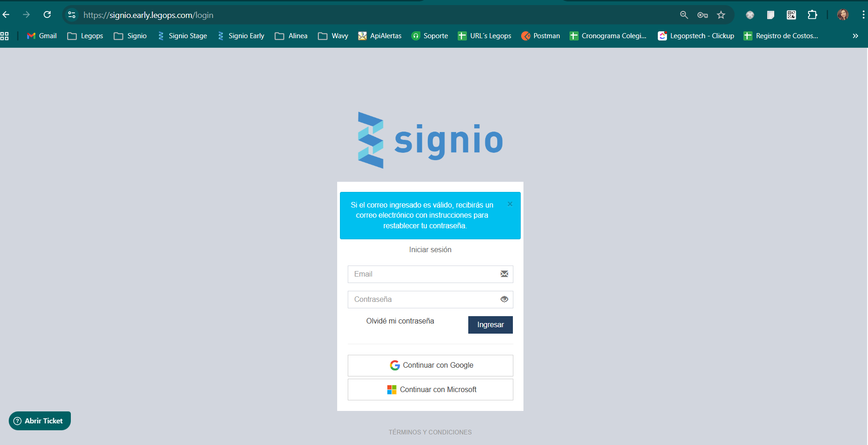This screenshot has height=445, width=868.
Task: Click Olvidé mi contraseña link
Action: (400, 321)
